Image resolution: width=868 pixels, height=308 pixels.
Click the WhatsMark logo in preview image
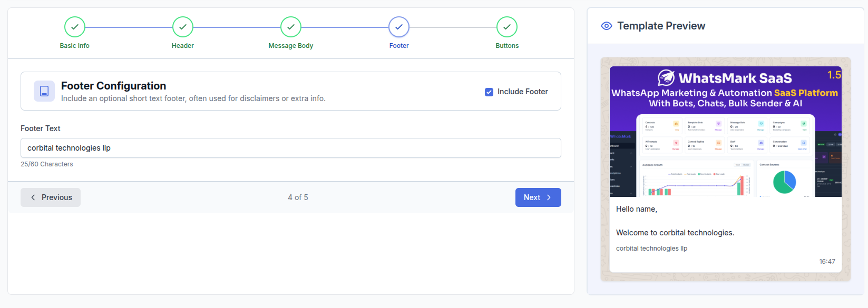click(666, 78)
